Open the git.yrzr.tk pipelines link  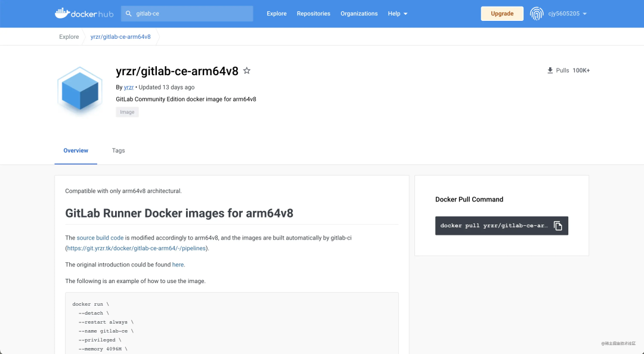[x=137, y=248]
